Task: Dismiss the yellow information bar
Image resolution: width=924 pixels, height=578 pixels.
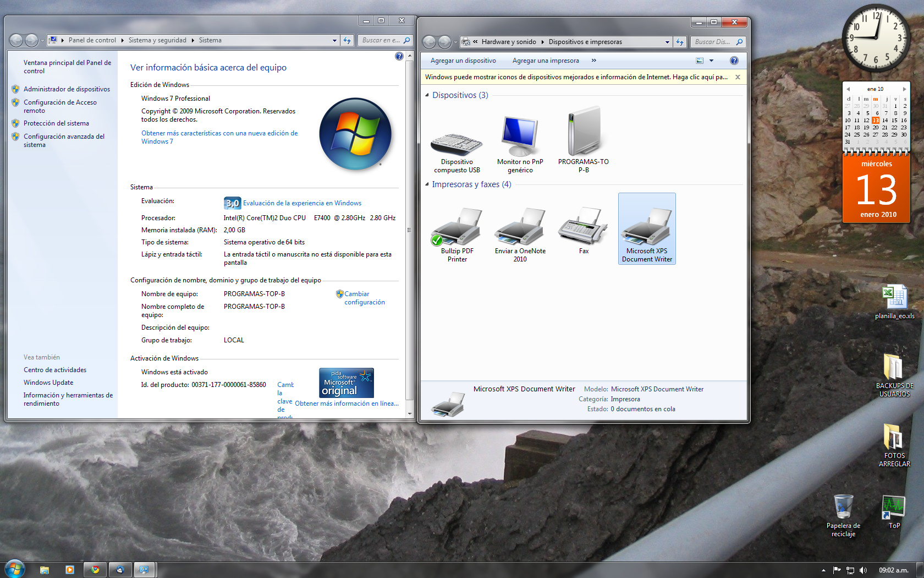Action: point(738,77)
